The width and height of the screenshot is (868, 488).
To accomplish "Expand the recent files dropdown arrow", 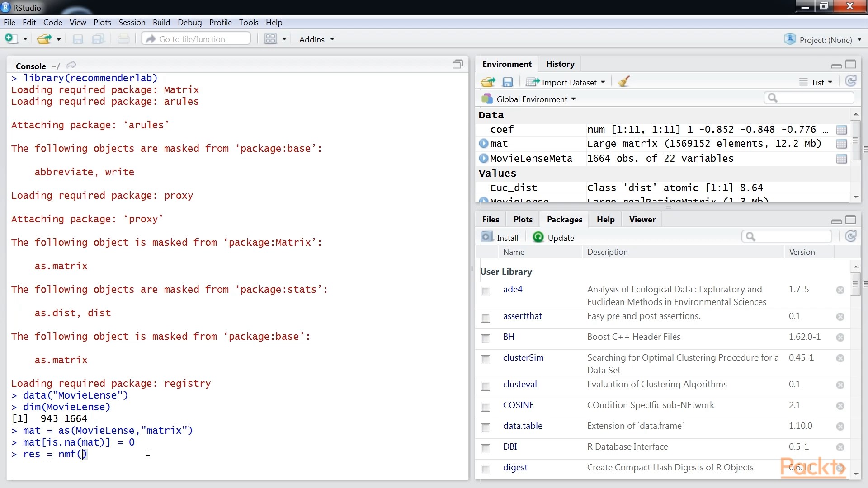I will 59,39.
